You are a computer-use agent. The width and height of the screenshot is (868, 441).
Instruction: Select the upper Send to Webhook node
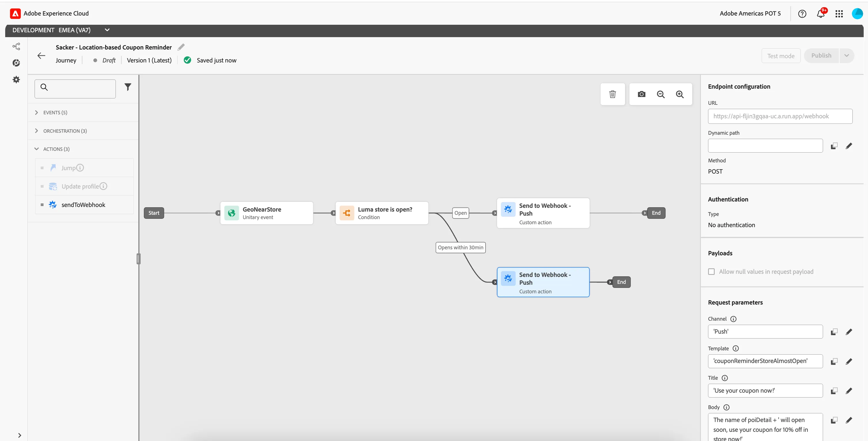tap(543, 213)
